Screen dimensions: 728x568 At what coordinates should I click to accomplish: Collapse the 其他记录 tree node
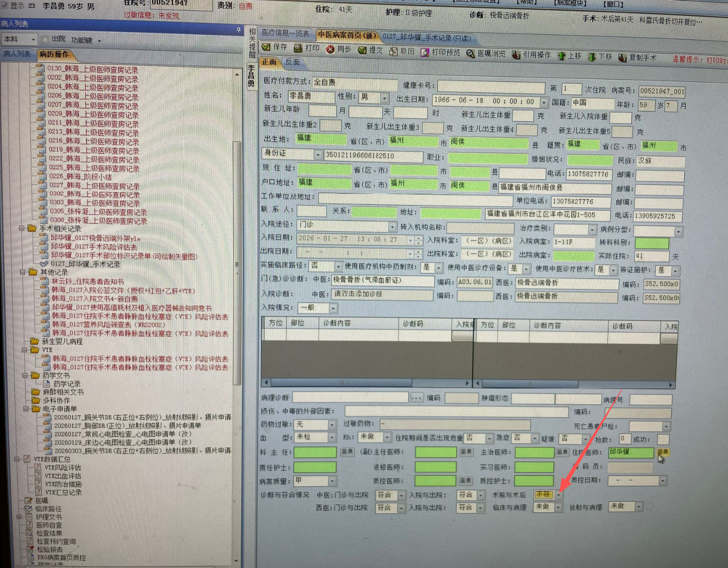click(22, 272)
